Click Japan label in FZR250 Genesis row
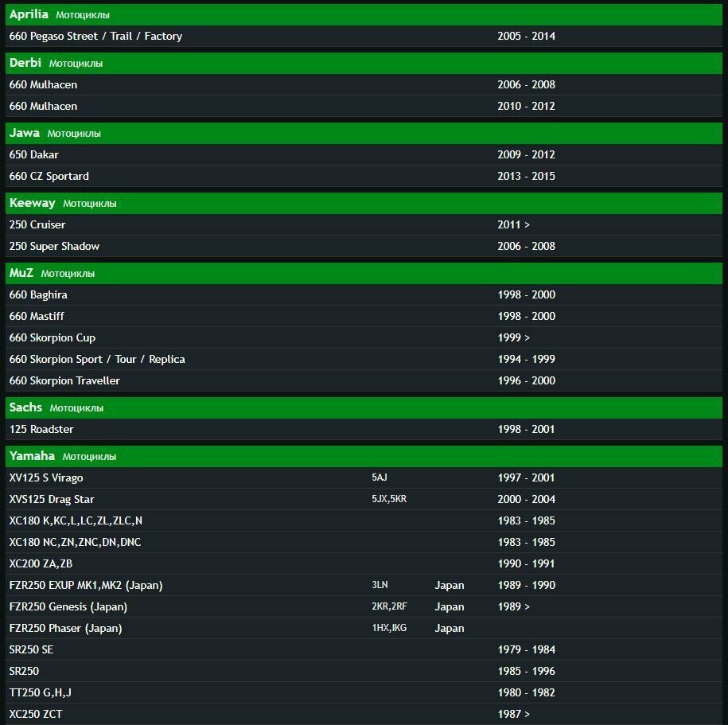 [x=449, y=606]
